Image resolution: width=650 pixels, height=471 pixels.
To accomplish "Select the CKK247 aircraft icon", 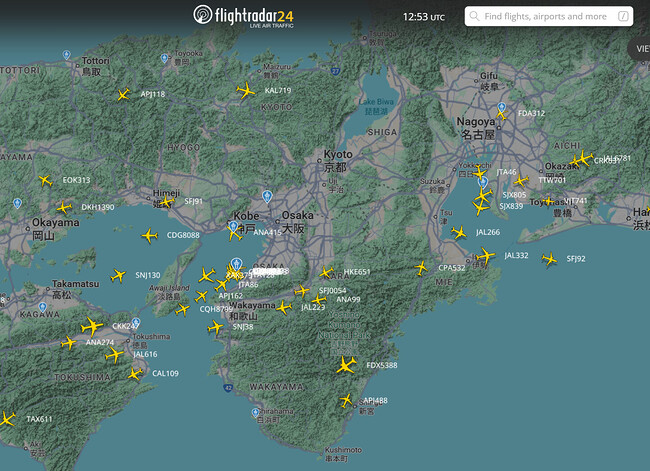I will tap(92, 326).
